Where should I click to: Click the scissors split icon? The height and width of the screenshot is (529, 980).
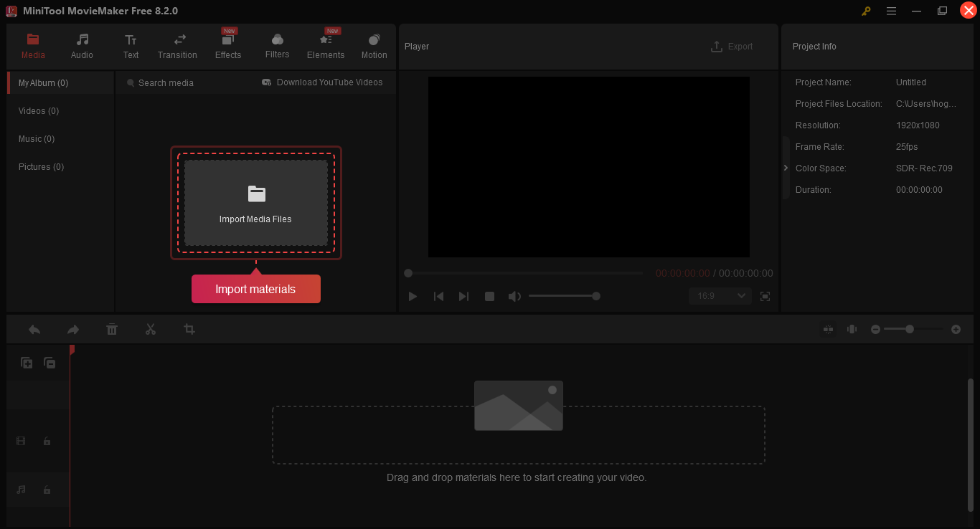click(x=151, y=329)
